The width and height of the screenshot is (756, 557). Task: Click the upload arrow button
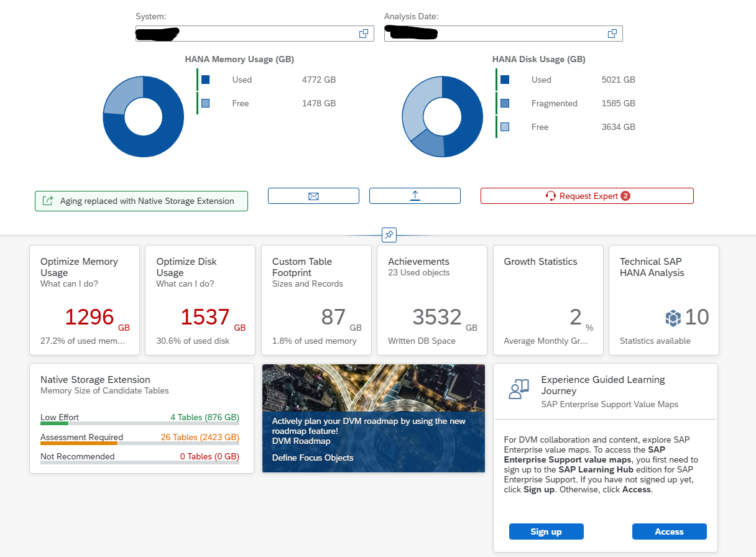click(415, 196)
